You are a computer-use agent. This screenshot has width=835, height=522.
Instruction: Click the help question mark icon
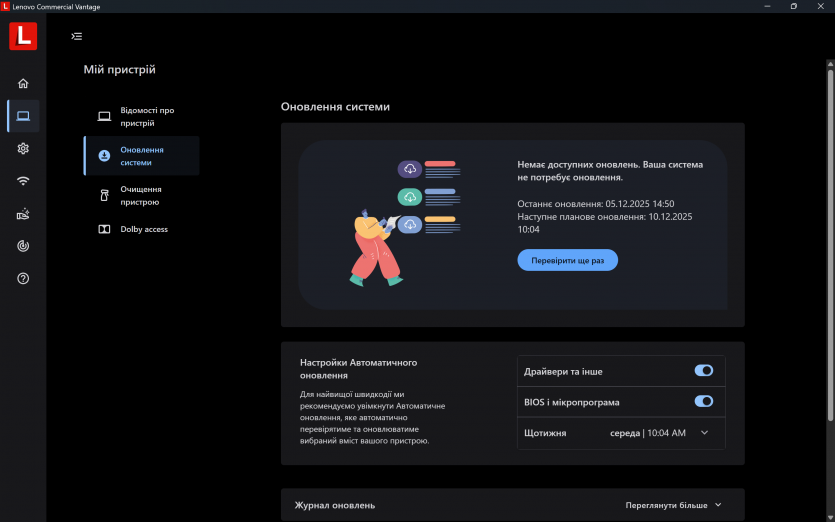tap(23, 278)
